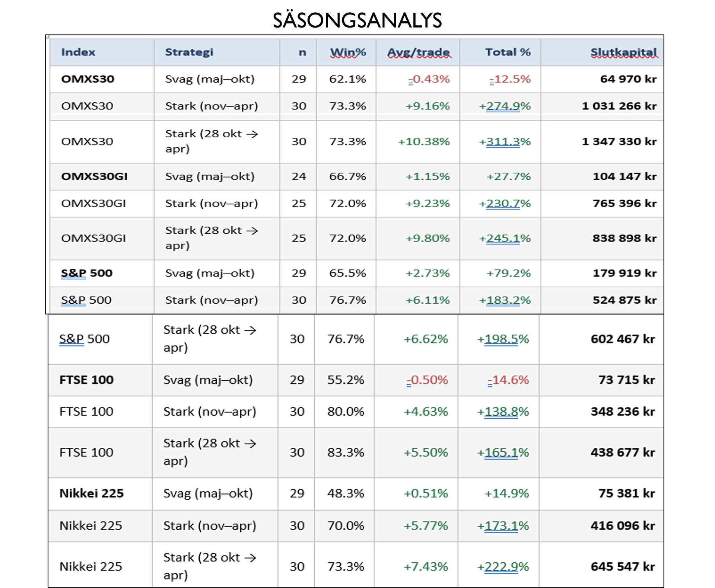Image resolution: width=715 pixels, height=588 pixels.
Task: Click the Slutkapital column header
Action: [624, 52]
